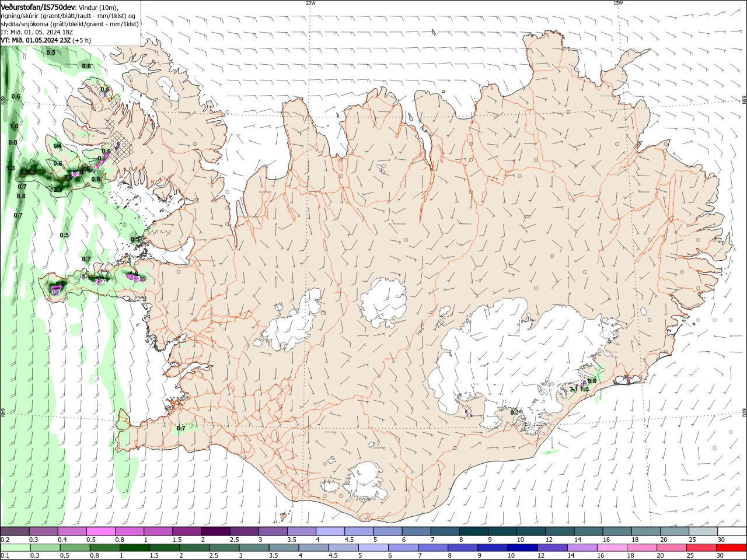Screen dimensions: 747x560
Task: Select the 20 rose-pink swatch in lower legend
Action: pos(671,548)
